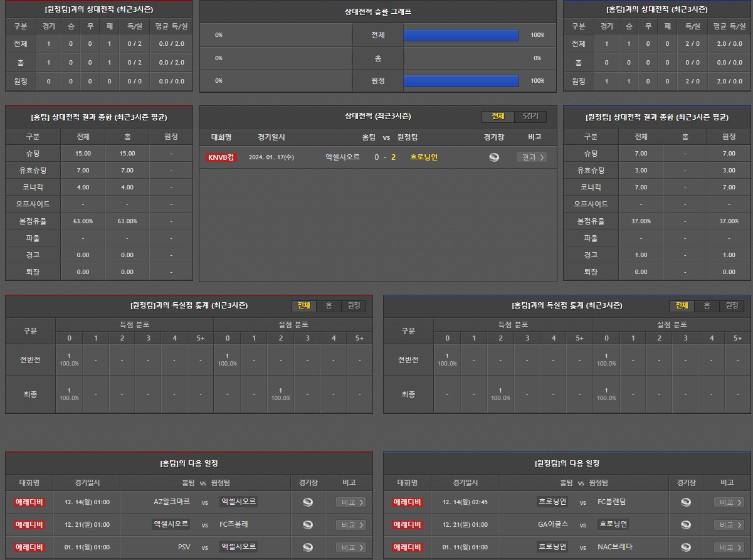
Task: Click 에레디비 badge in 흐로닝언 vs FC볼렌담 row
Action: [x=408, y=502]
